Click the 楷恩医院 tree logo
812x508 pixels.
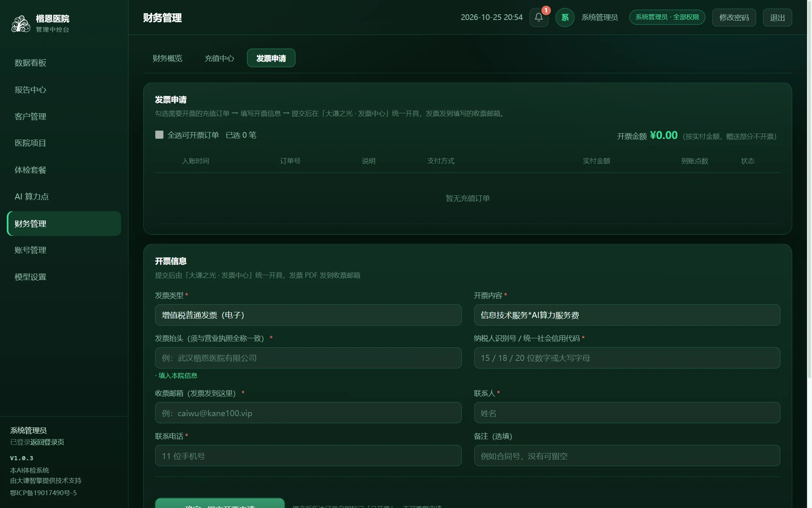(x=21, y=24)
